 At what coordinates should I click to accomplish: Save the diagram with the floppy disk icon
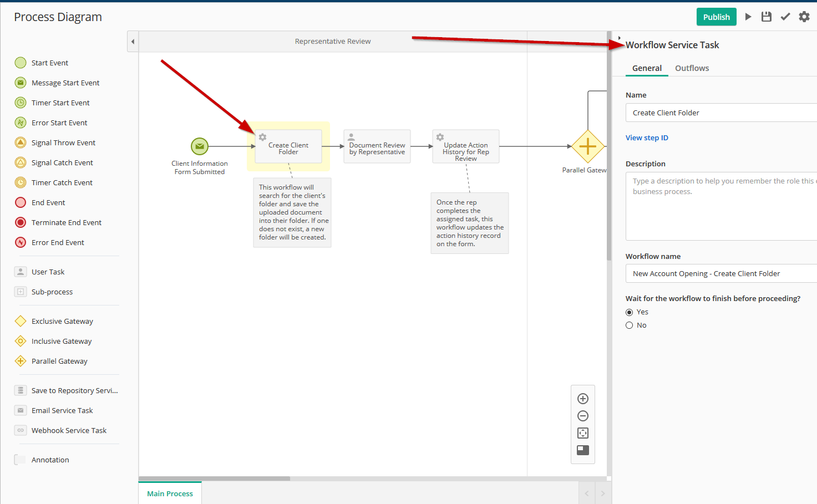click(x=767, y=17)
